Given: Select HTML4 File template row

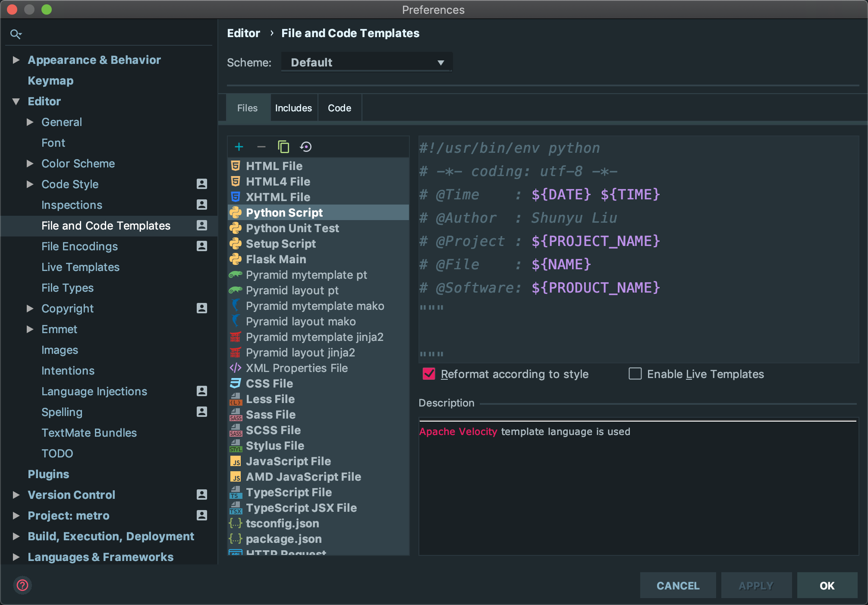Looking at the screenshot, I should pos(318,181).
